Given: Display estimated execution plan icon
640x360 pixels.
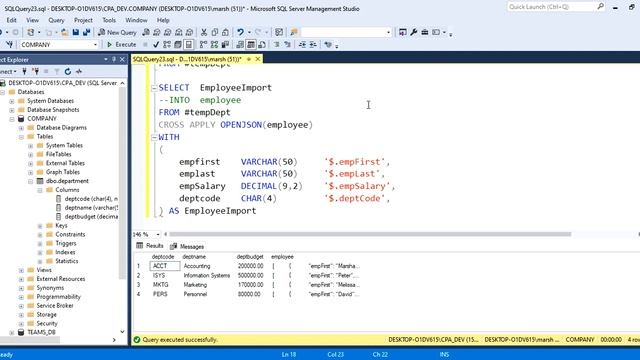Looking at the screenshot, I should coord(167,44).
